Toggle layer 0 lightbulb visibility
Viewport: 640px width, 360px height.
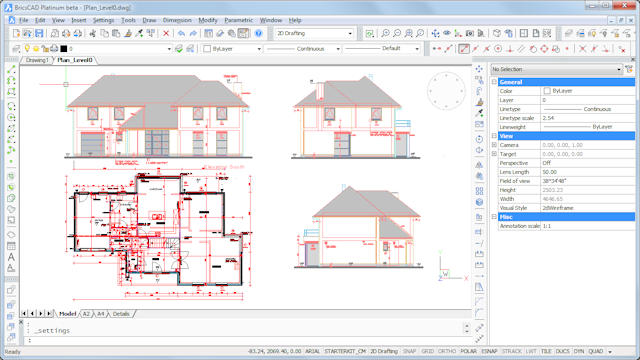pos(27,49)
